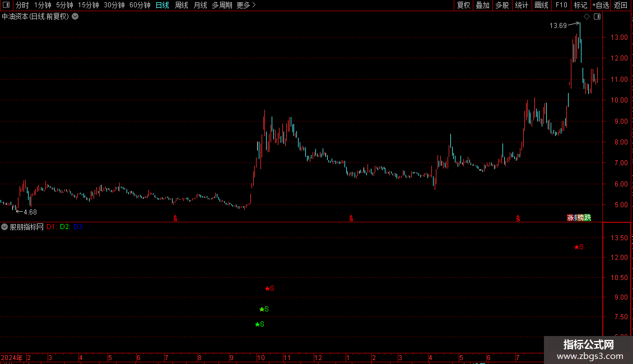Click the diamond icon above the chart

tap(587, 17)
